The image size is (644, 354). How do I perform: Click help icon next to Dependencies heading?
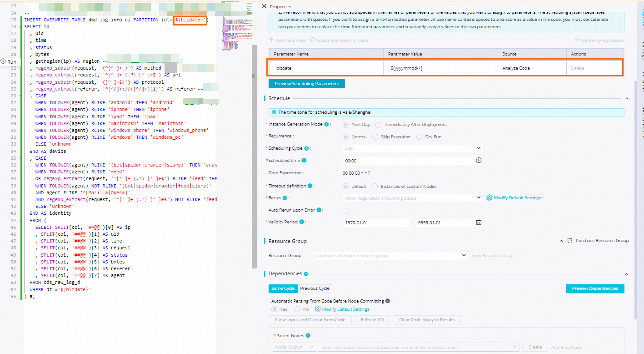306,274
